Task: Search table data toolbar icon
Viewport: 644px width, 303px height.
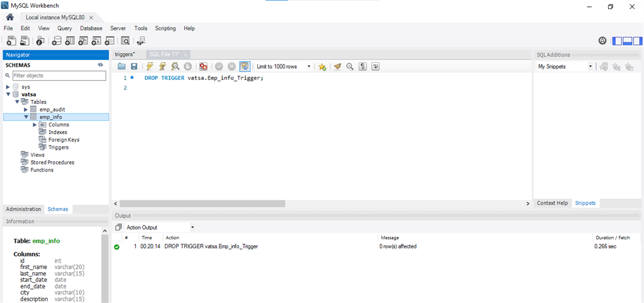Action: pyautogui.click(x=125, y=41)
